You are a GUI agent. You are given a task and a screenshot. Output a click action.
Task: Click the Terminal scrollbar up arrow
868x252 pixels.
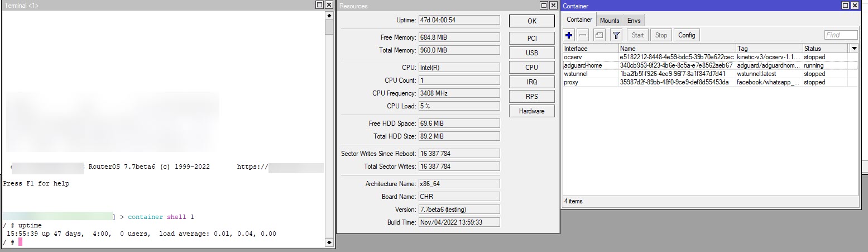click(x=329, y=15)
